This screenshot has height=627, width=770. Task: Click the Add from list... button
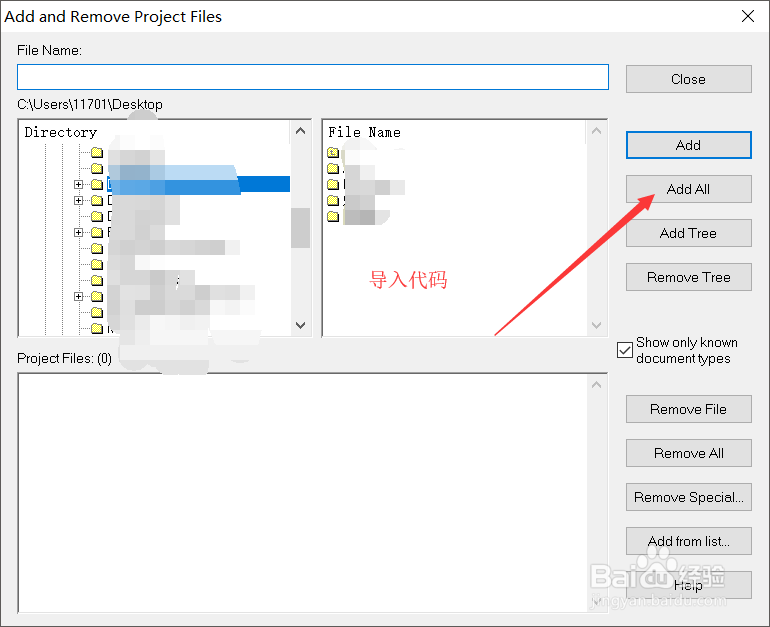[x=688, y=541]
